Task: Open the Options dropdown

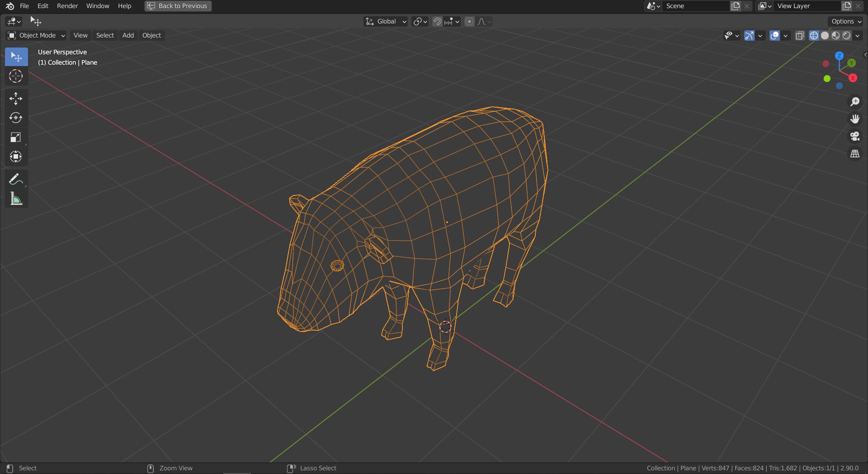Action: 846,21
